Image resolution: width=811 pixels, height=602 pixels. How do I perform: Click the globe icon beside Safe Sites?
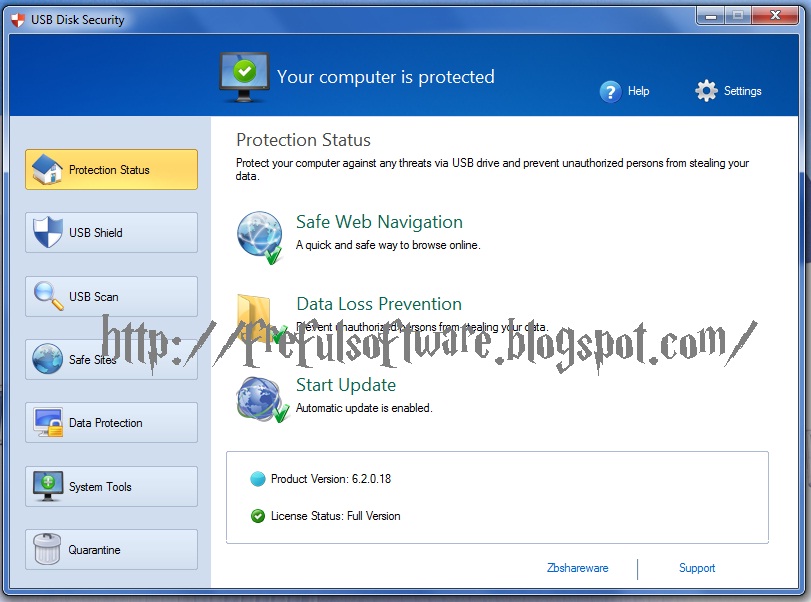(48, 358)
